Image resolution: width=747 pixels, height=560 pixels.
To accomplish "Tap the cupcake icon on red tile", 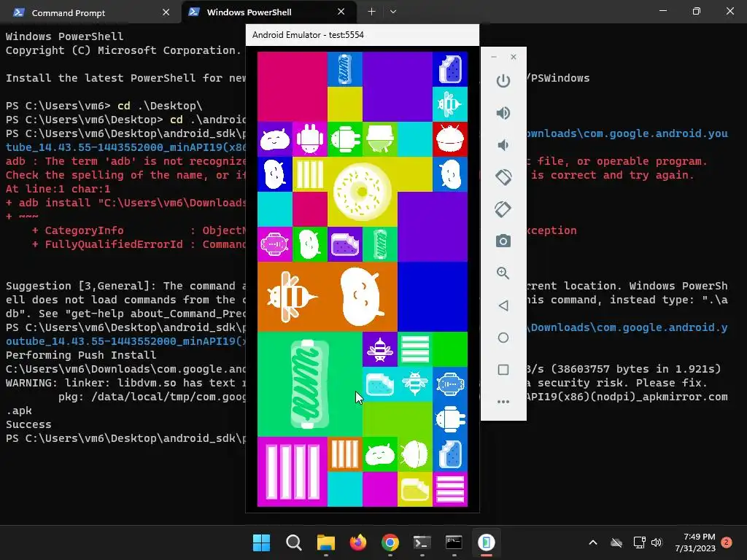I will pos(449,139).
